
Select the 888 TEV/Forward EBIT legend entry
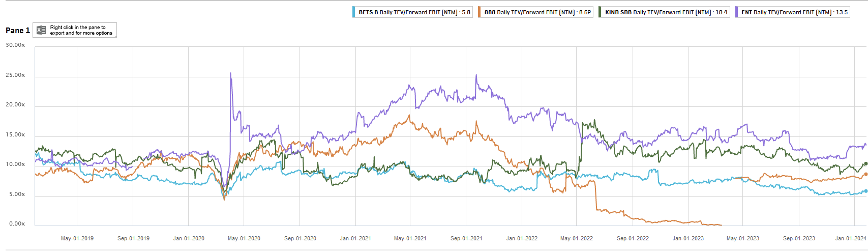[537, 12]
